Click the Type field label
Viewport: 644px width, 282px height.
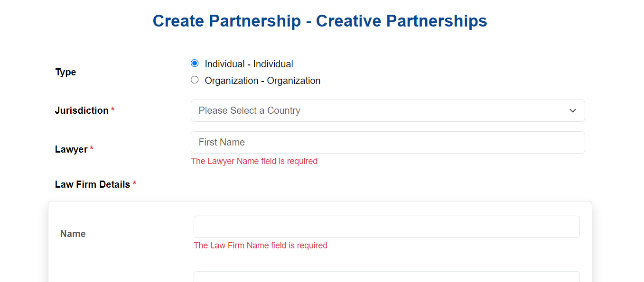(65, 72)
